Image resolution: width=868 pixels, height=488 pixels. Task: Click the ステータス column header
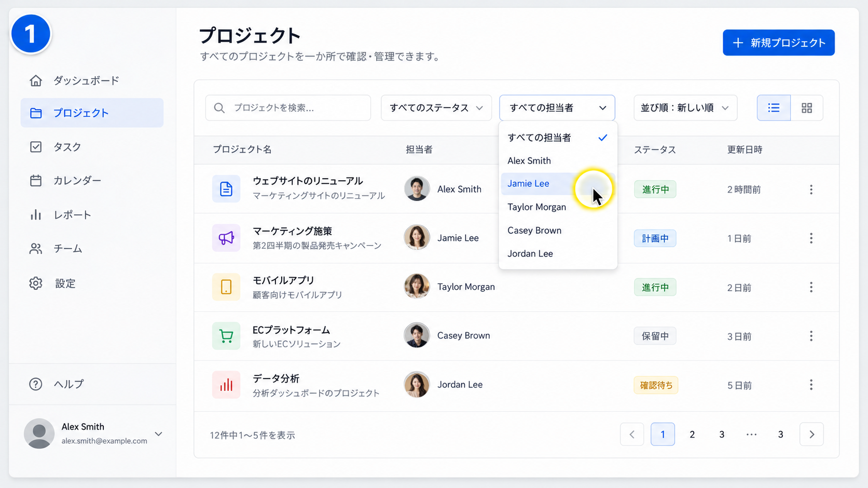pyautogui.click(x=655, y=150)
